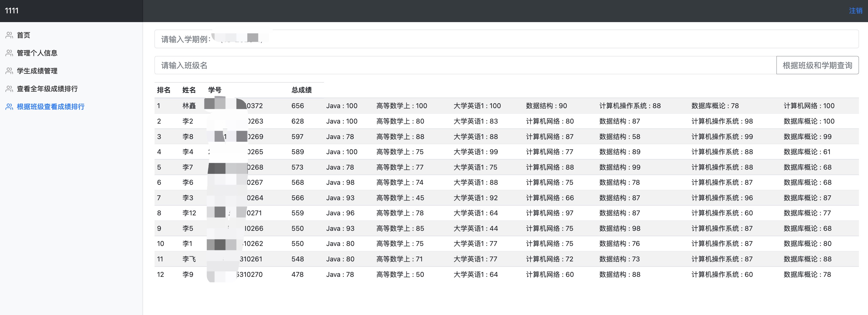Click total score 559

(x=298, y=213)
